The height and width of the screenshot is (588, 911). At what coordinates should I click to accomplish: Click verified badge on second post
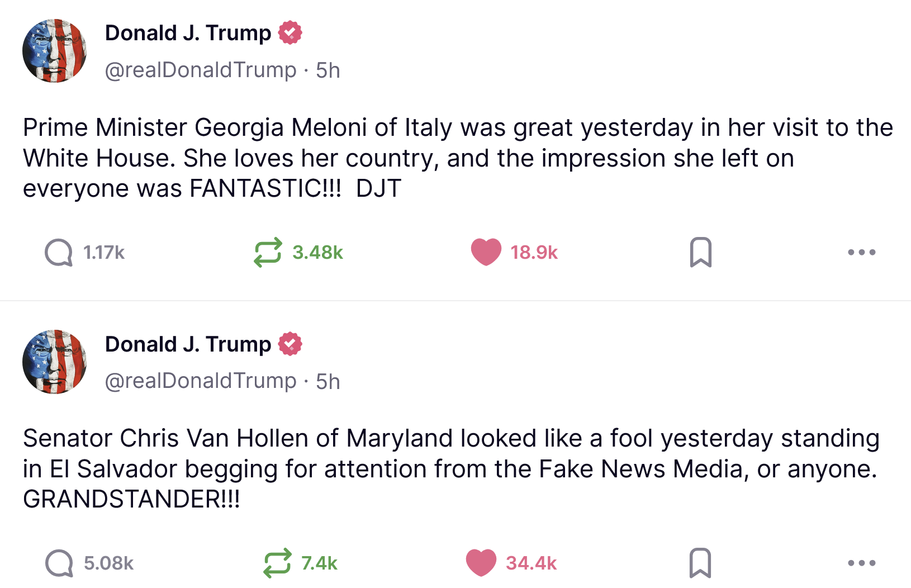pos(290,344)
